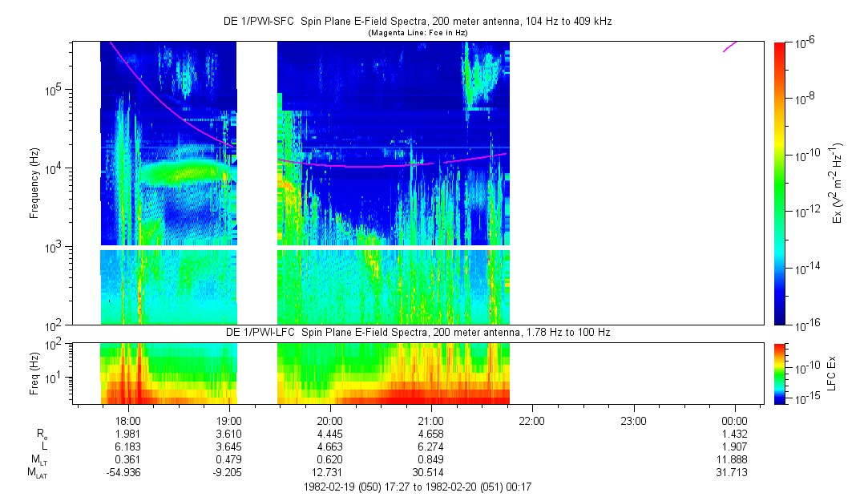The width and height of the screenshot is (868, 497).
Task: Click the Re value 4.658
Action: coord(430,434)
